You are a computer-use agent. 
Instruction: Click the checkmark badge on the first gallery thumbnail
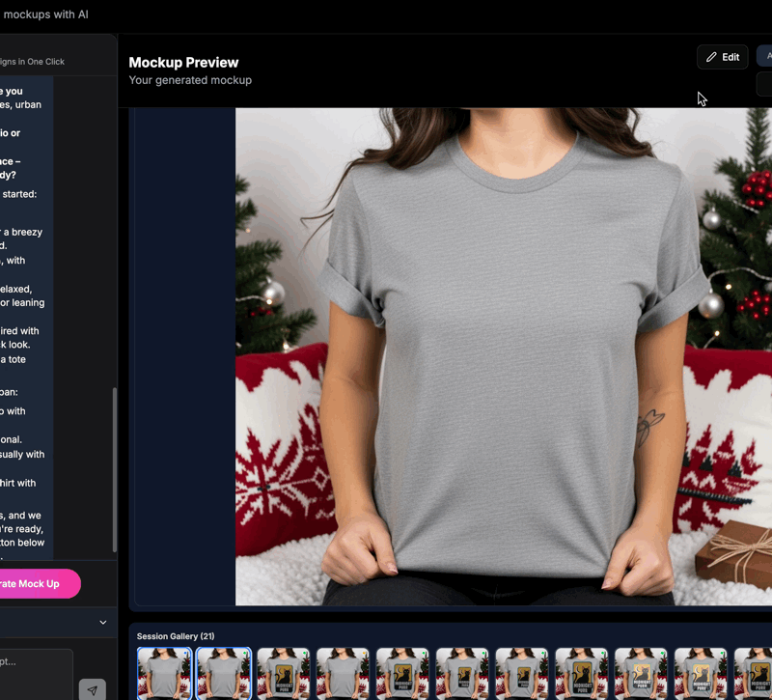(x=185, y=654)
